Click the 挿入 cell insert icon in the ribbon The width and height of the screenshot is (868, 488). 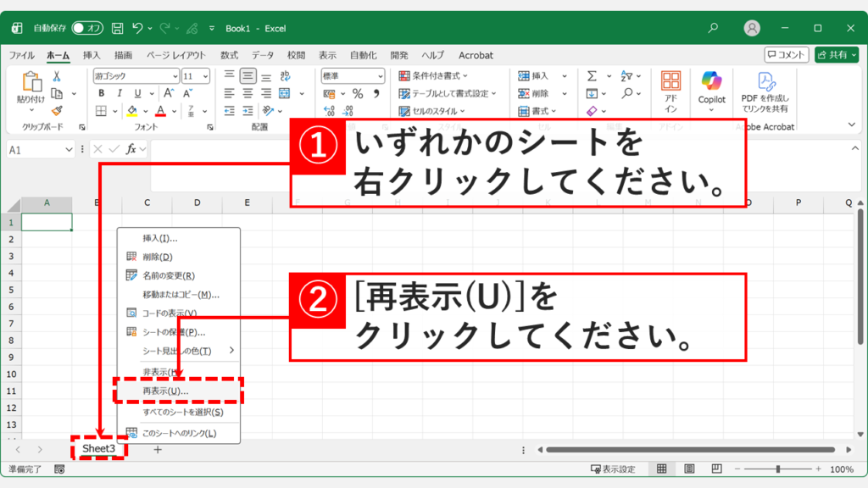pyautogui.click(x=522, y=75)
